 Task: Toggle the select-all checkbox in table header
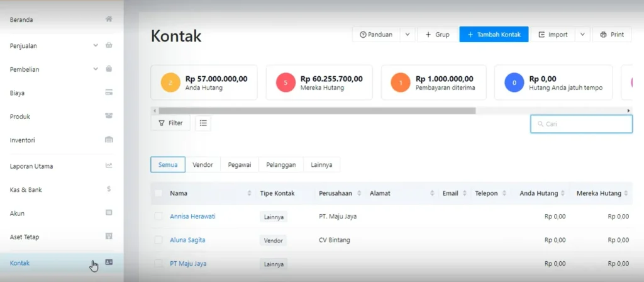[158, 193]
